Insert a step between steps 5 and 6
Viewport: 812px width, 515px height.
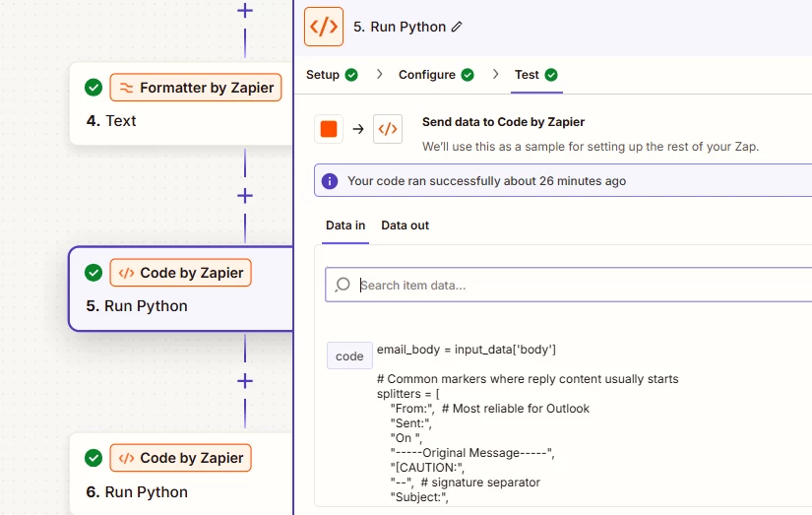pos(245,381)
